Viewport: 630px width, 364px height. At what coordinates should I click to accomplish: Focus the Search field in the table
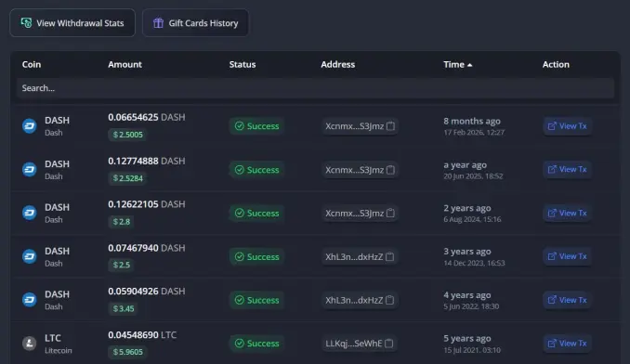click(315, 88)
